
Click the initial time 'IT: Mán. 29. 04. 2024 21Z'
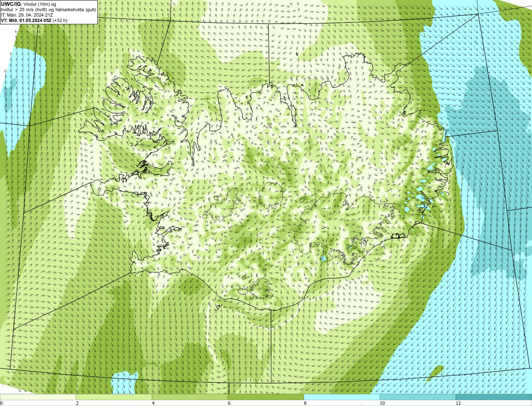[x=27, y=15]
